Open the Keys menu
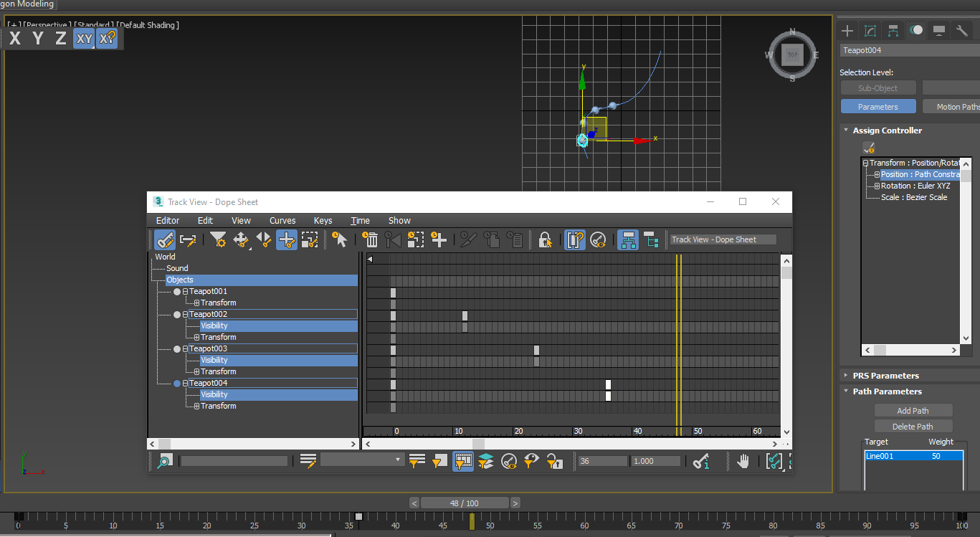980x537 pixels. click(x=323, y=220)
